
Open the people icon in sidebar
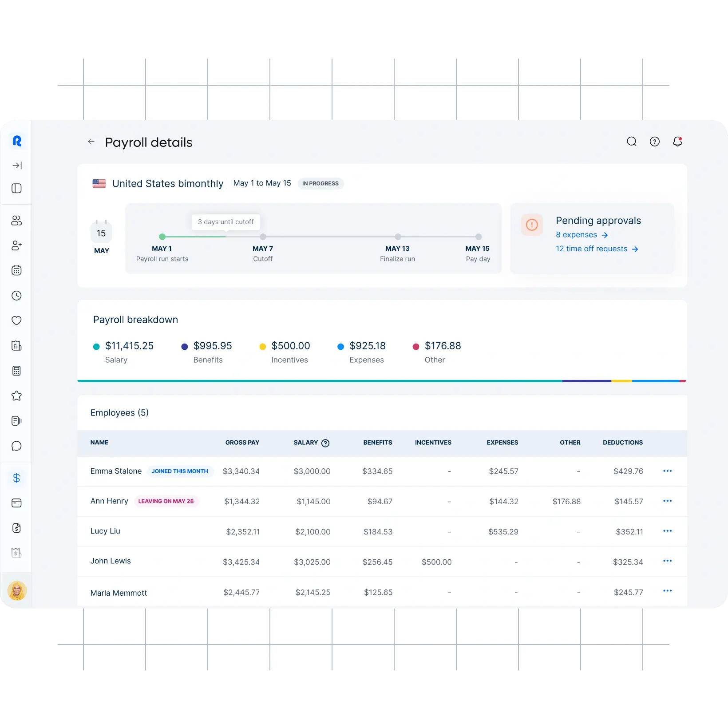tap(17, 221)
